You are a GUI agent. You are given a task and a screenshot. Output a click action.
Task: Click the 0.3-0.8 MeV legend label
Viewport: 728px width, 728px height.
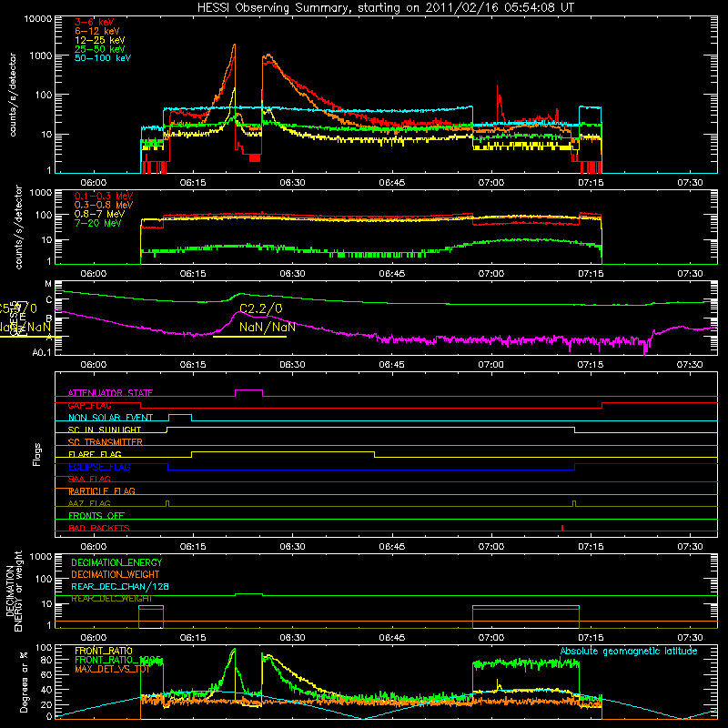(103, 205)
